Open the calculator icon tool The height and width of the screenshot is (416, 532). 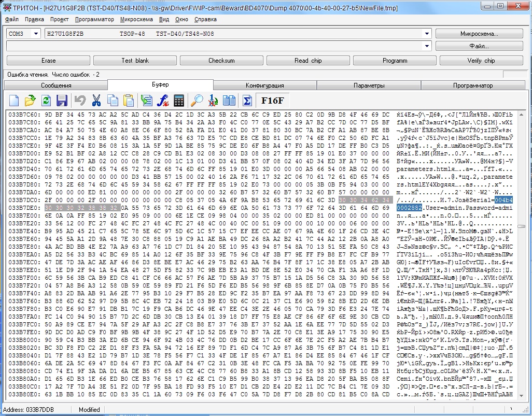(179, 100)
